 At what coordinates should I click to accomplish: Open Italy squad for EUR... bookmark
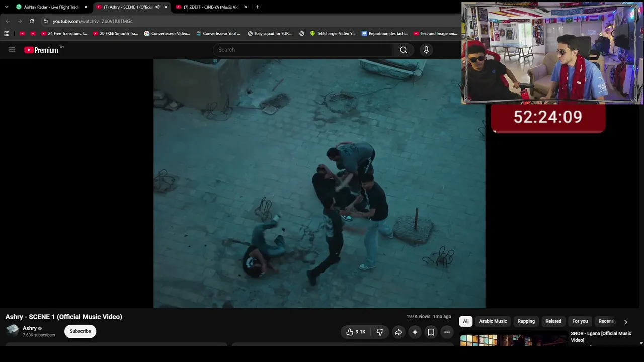tap(270, 34)
